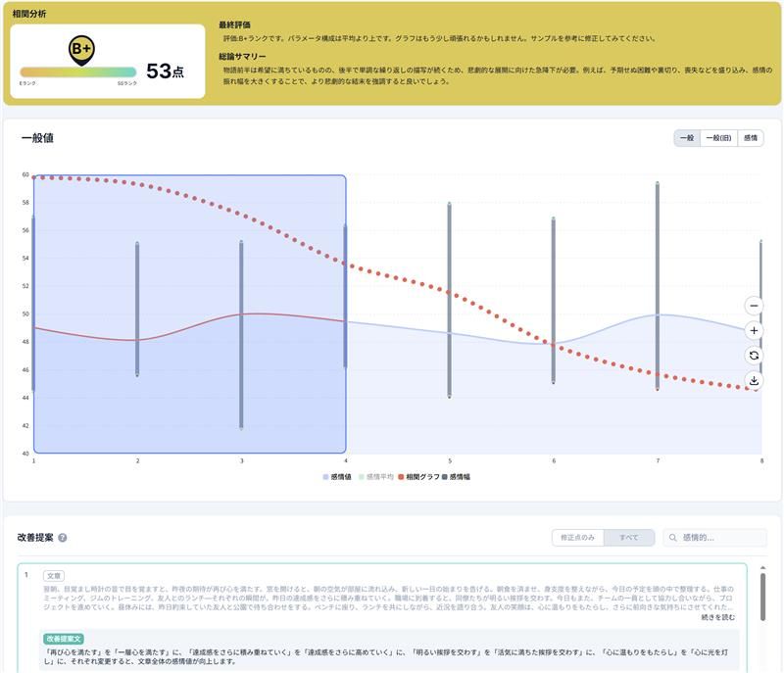The image size is (784, 673).
Task: Zoom out the chart with minus button
Action: pos(754,306)
